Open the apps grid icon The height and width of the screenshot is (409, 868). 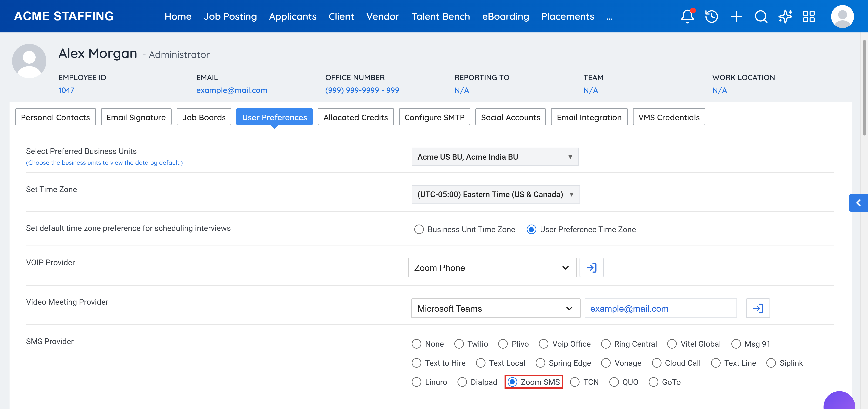tap(809, 16)
